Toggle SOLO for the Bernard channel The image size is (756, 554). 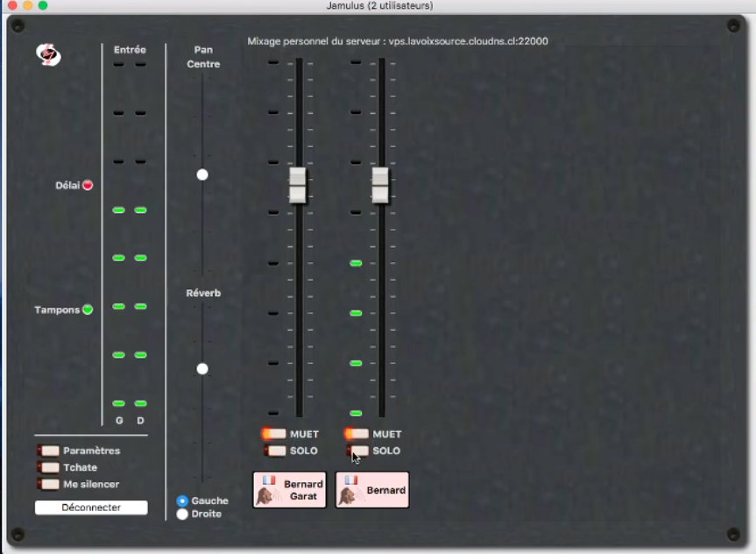click(x=357, y=451)
